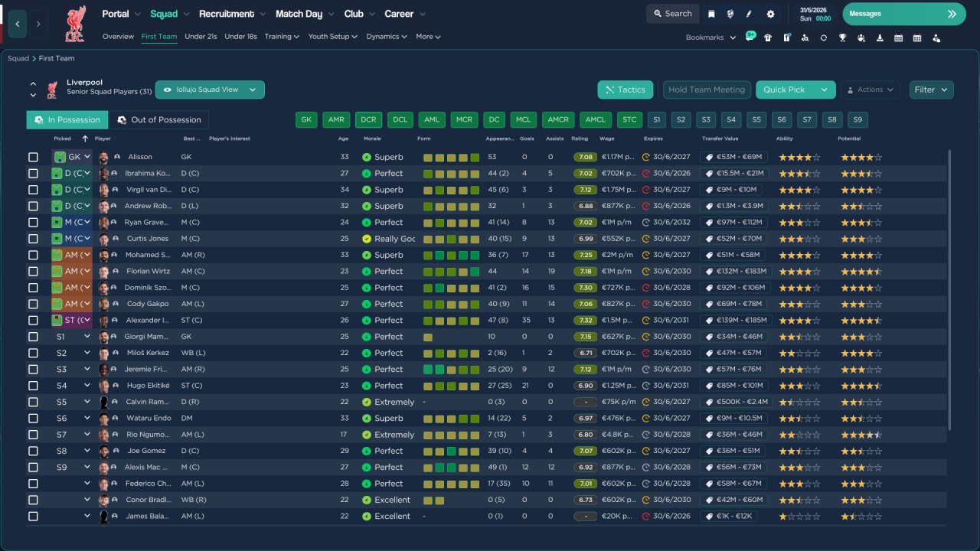Screen dimensions: 980x551
Task: Tick the checkbox for Wataru Endo
Action: pos(33,419)
